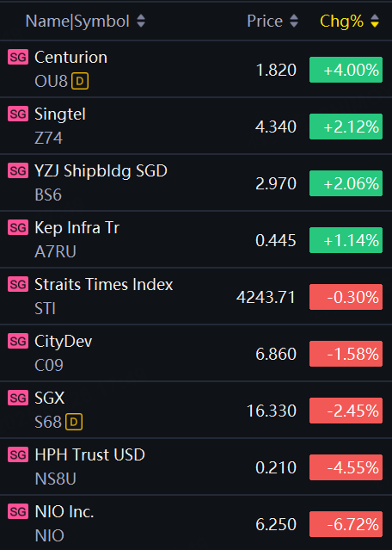This screenshot has height=550, width=392.
Task: Sort list using Price sort arrows
Action: coord(294,21)
